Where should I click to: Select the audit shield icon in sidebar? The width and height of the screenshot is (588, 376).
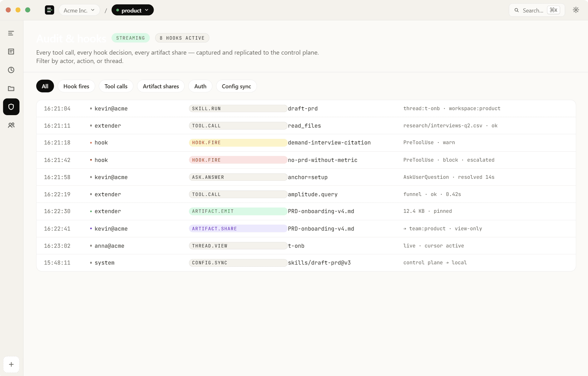coord(11,107)
